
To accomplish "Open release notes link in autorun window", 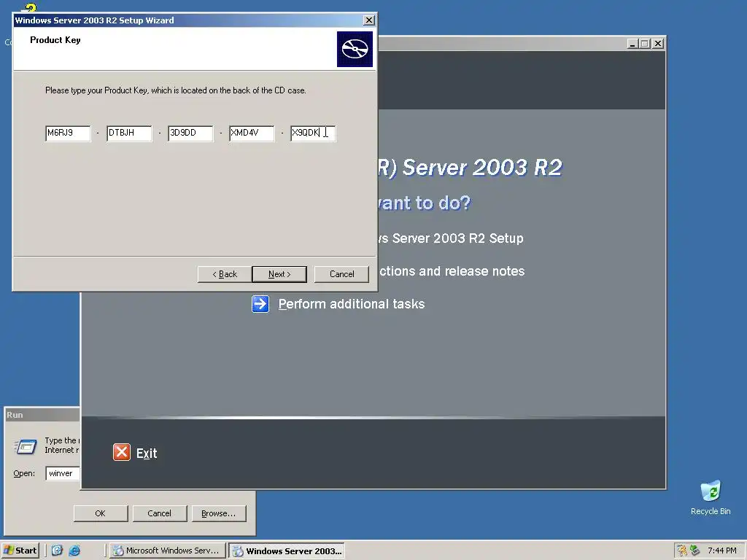I will click(x=452, y=271).
